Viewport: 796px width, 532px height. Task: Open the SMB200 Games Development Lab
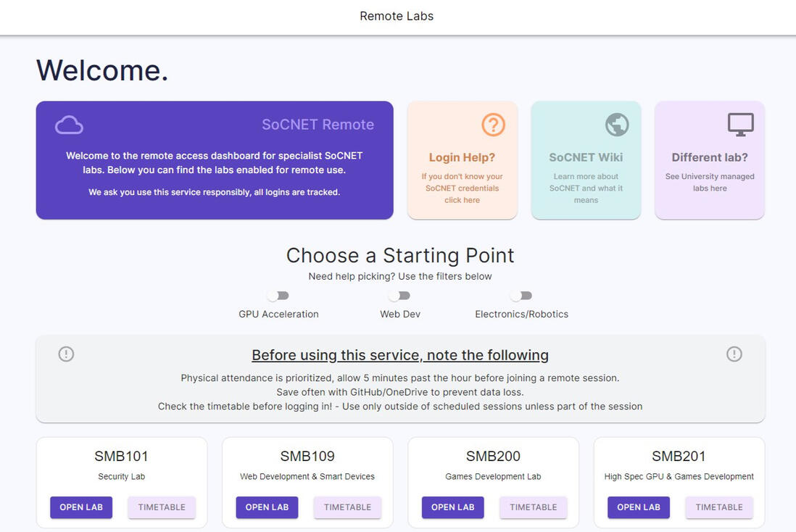[x=452, y=507]
